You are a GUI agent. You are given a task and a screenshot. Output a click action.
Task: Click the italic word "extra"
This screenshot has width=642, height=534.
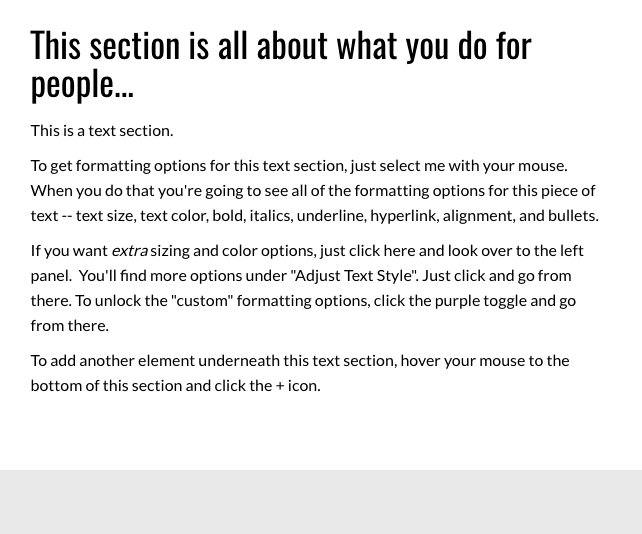pyautogui.click(x=129, y=251)
